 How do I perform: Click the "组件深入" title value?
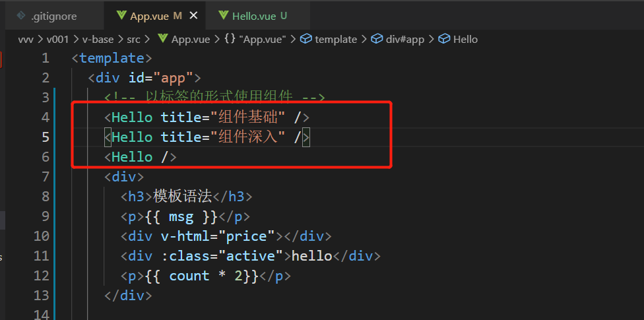coord(249,137)
